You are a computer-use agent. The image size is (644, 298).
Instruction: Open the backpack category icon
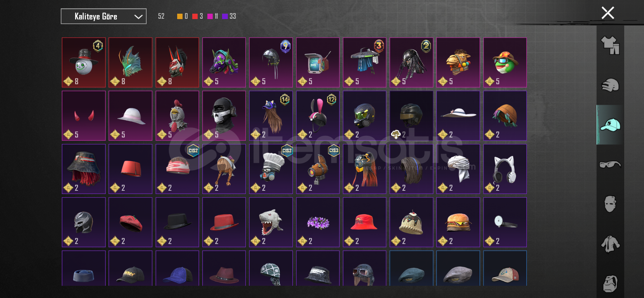[610, 284]
